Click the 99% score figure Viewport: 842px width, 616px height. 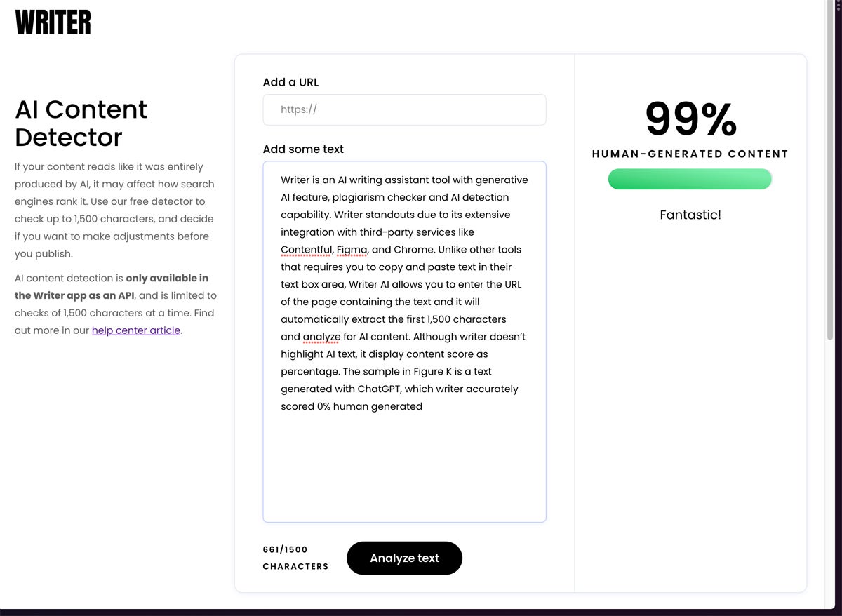[x=690, y=119]
